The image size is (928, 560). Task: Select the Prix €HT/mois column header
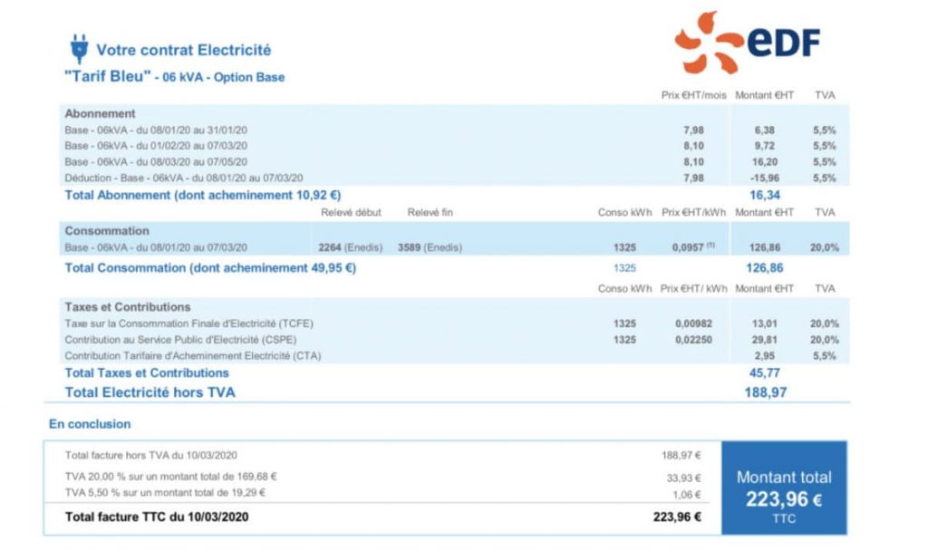694,94
